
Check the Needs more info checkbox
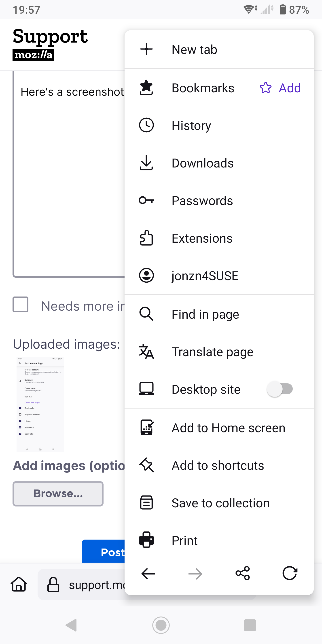click(x=21, y=305)
